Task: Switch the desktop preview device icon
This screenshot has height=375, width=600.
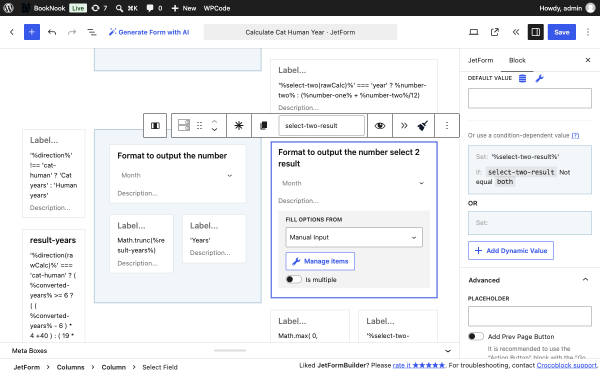Action: 474,32
